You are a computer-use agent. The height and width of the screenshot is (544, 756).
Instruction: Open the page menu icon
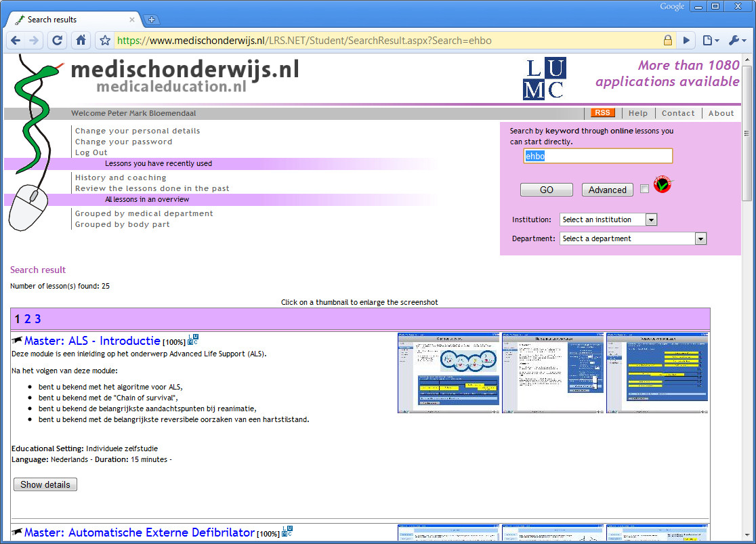(710, 41)
